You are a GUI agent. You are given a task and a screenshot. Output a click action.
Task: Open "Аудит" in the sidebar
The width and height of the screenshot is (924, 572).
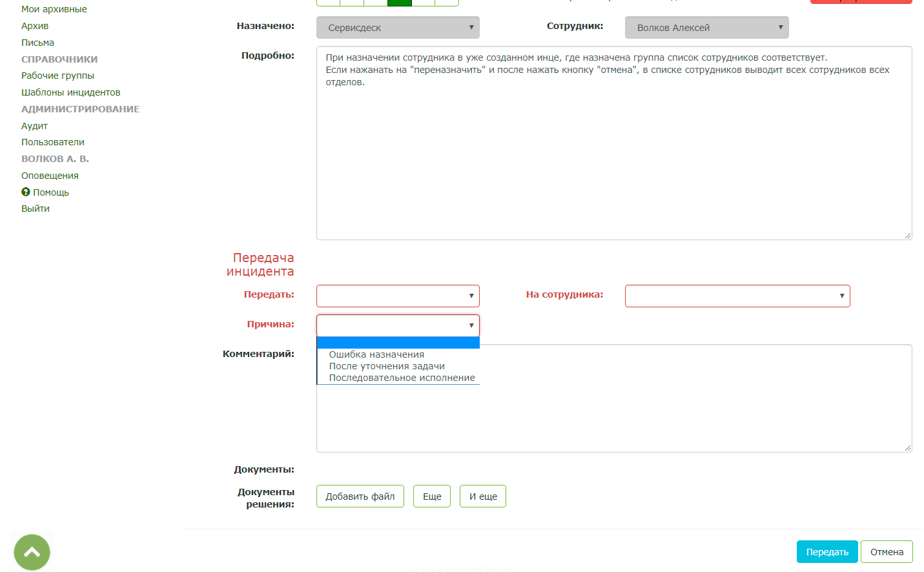(x=34, y=125)
